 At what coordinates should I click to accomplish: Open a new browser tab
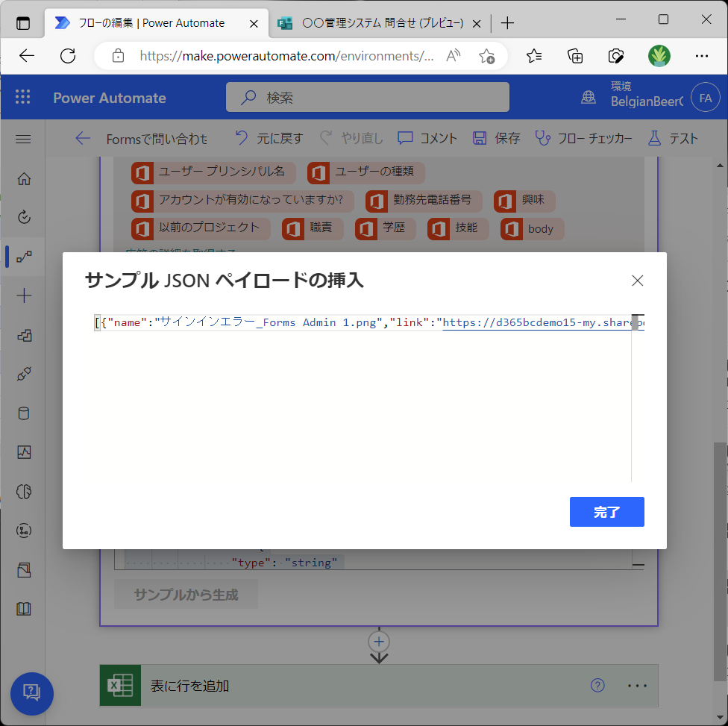507,23
